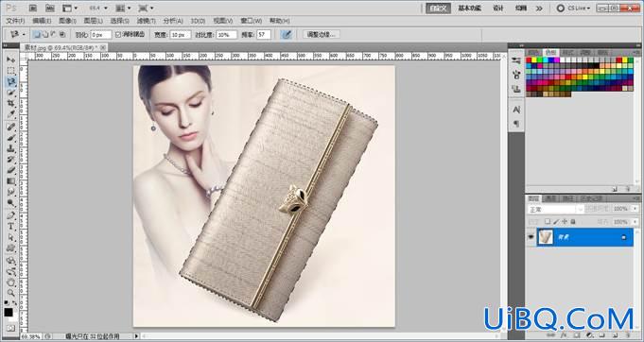Select the Hand tool
Screen dimensions: 644x342
[11, 282]
